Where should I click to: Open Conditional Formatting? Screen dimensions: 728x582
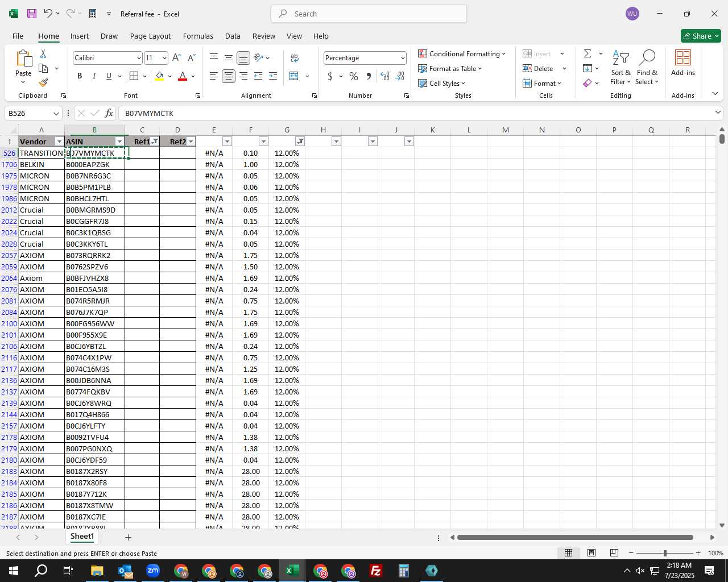pos(462,53)
